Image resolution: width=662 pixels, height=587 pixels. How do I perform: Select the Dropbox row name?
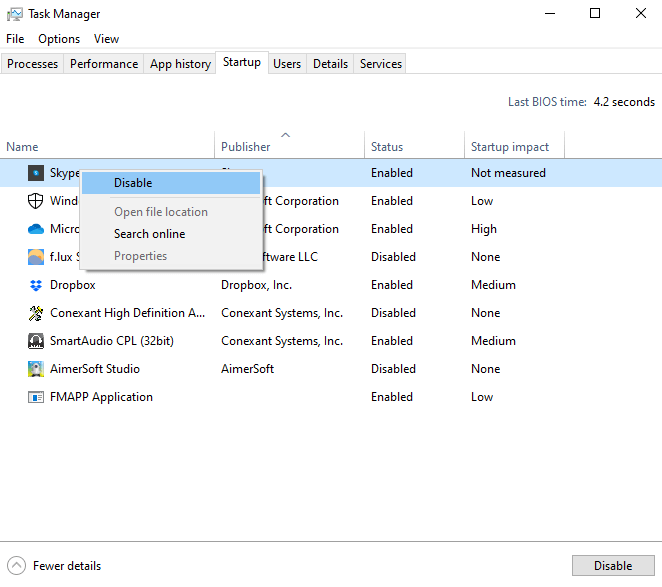point(73,285)
